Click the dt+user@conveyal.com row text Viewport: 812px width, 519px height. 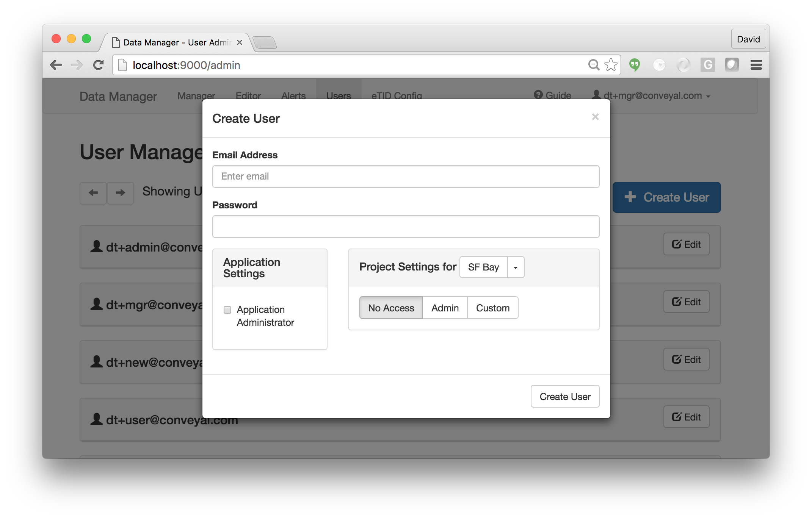pyautogui.click(x=172, y=420)
